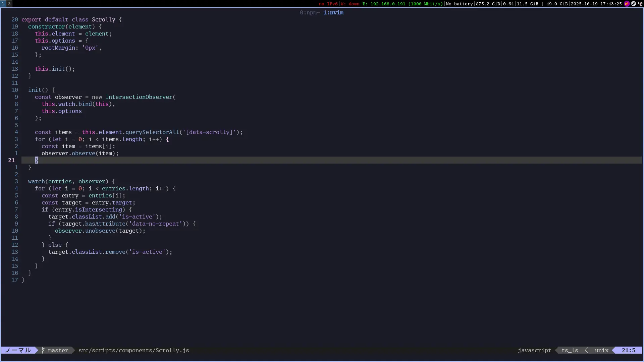Image resolution: width=644 pixels, height=362 pixels.
Task: Click the Firefox flame tray icon
Action: point(627,4)
